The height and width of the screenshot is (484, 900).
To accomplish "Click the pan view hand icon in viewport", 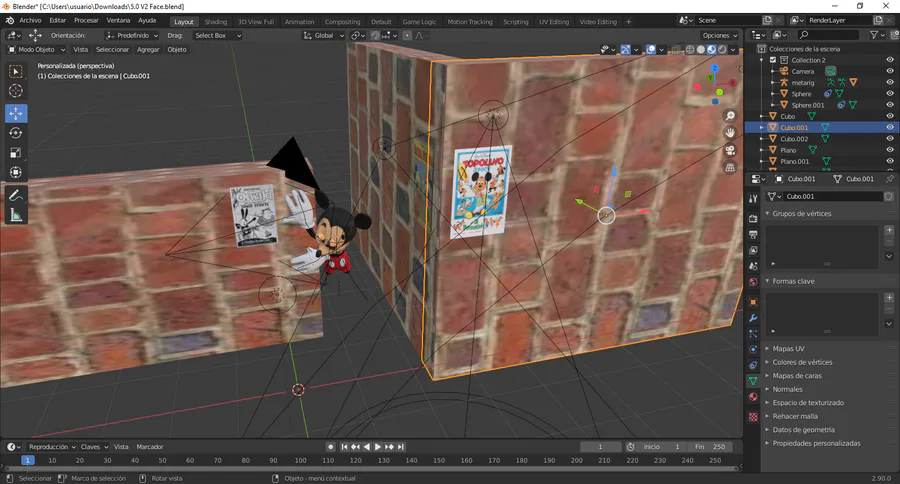I will tap(730, 133).
